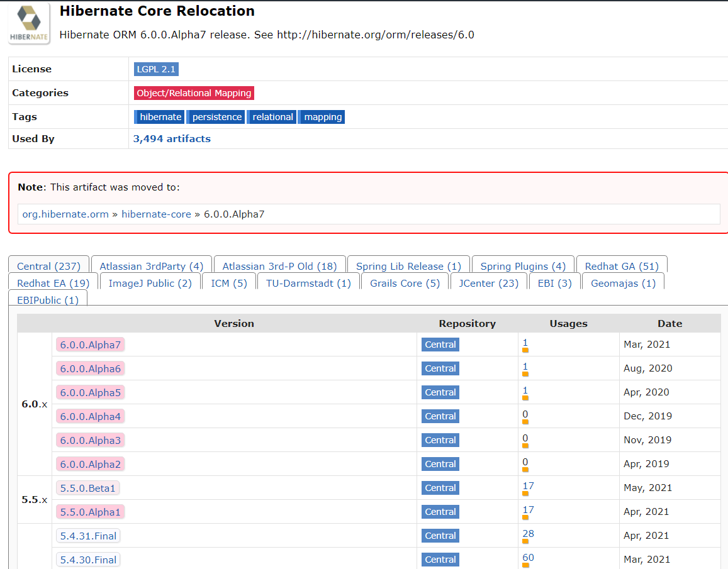Select the relational tag
The image size is (728, 569).
click(x=272, y=117)
